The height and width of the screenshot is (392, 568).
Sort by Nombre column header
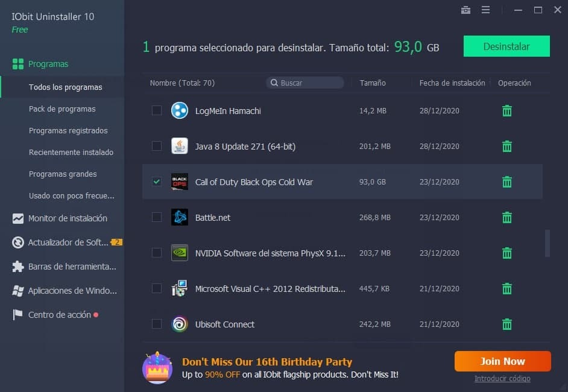click(182, 83)
